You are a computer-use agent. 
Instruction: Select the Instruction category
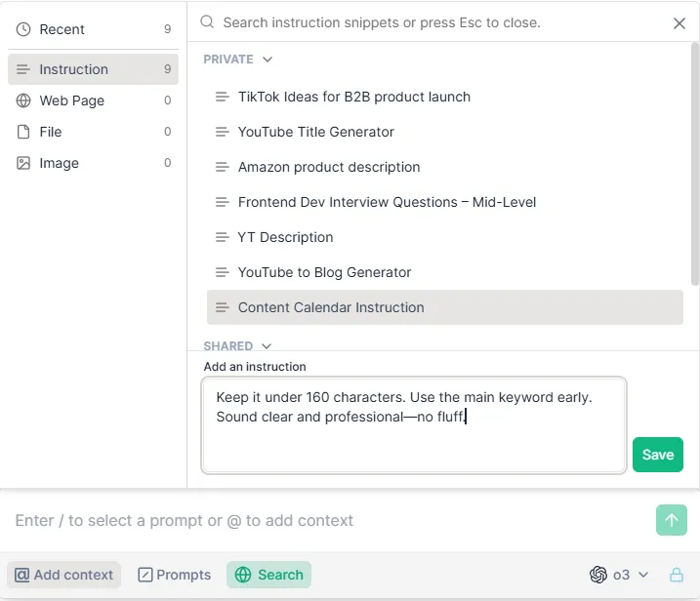[x=93, y=69]
